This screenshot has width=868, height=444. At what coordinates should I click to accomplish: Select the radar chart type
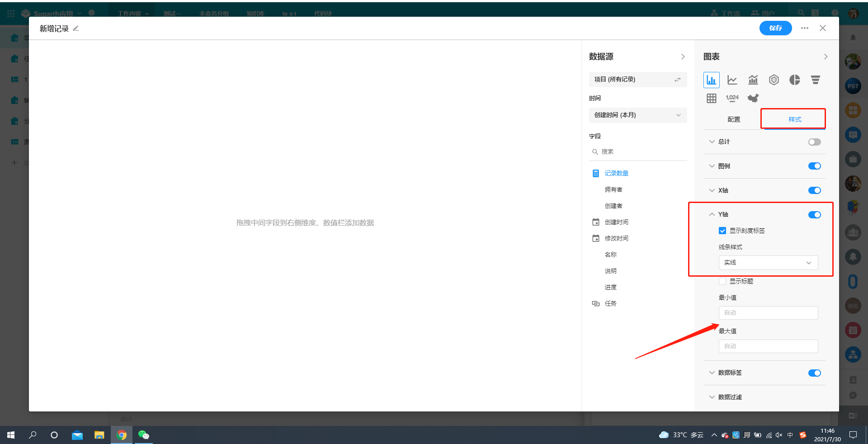pos(774,80)
